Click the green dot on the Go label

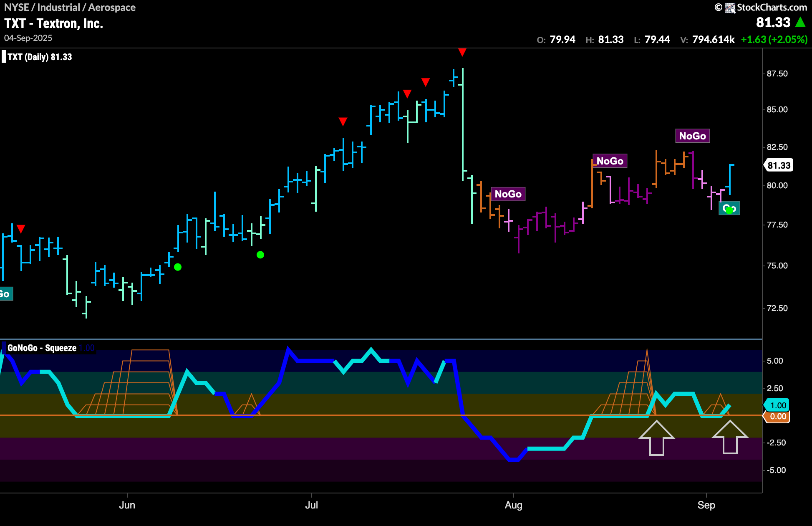point(729,210)
